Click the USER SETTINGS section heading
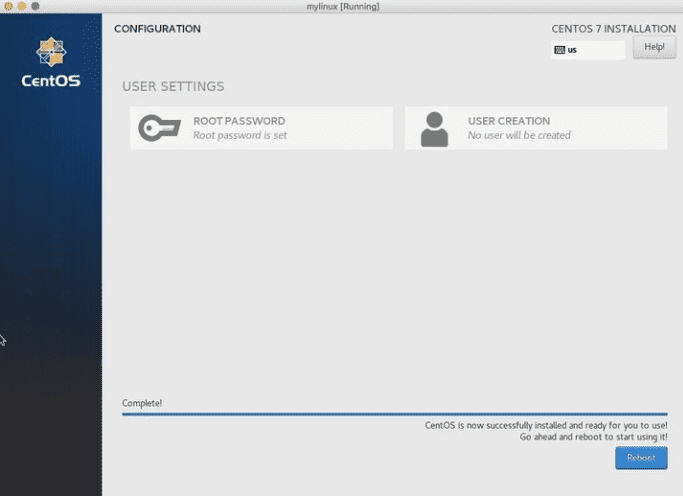 [173, 87]
